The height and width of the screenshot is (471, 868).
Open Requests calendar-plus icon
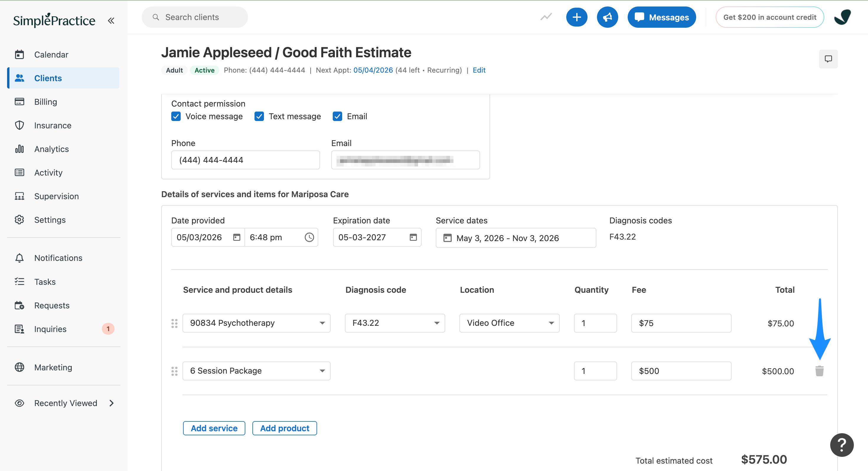click(19, 305)
